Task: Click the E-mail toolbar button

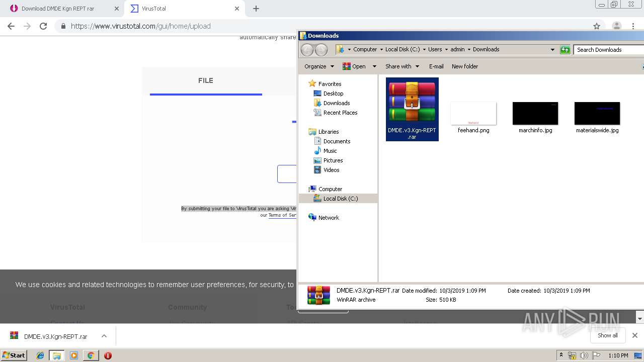Action: (x=436, y=66)
